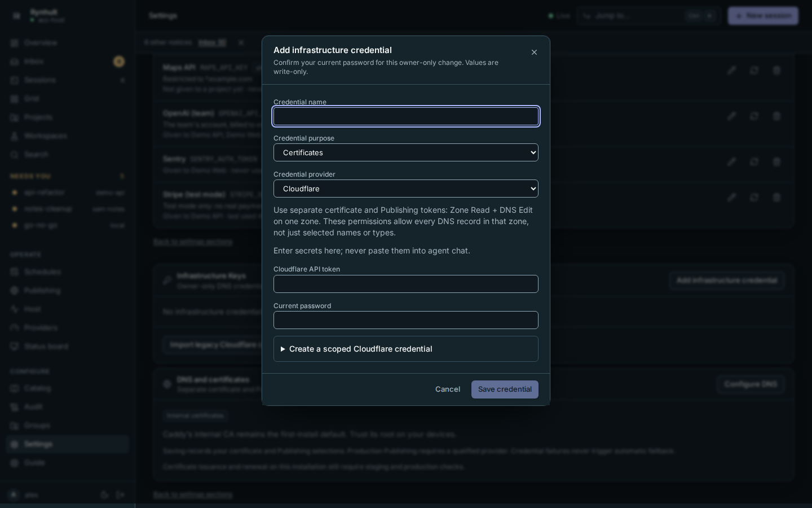Screen dimensions: 812x508
Task: Open Inbox in the sidebar
Action: click(68, 62)
